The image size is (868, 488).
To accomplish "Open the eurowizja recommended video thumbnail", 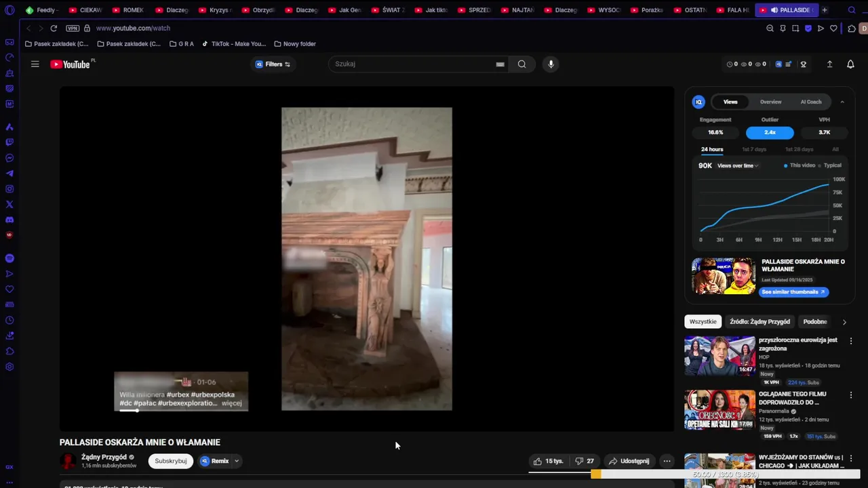I will [x=719, y=356].
